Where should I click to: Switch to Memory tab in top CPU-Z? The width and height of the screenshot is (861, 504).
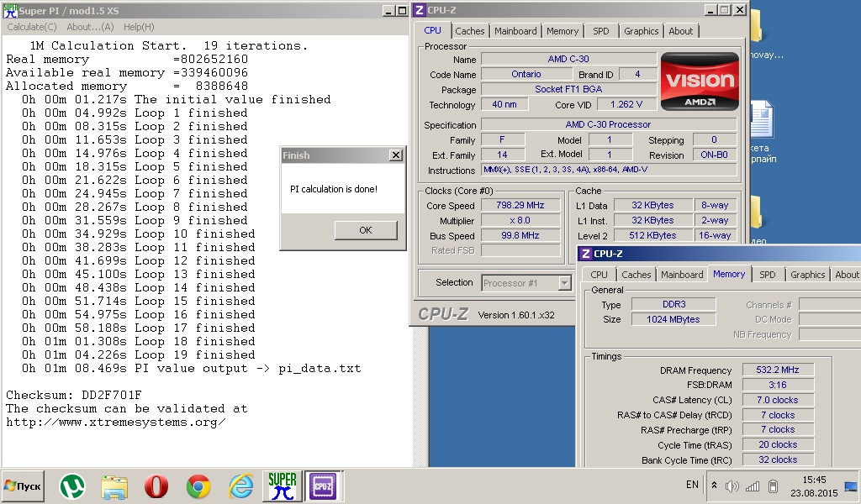pyautogui.click(x=563, y=31)
